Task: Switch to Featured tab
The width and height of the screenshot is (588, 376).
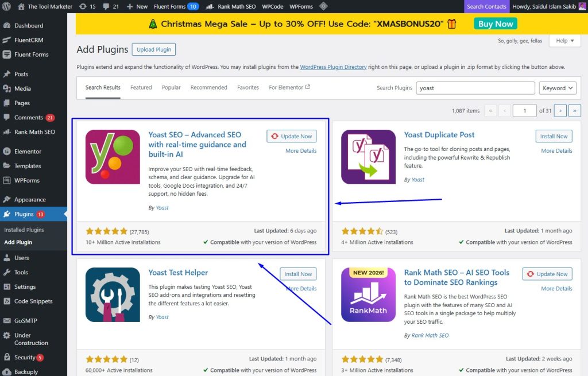Action: tap(141, 87)
